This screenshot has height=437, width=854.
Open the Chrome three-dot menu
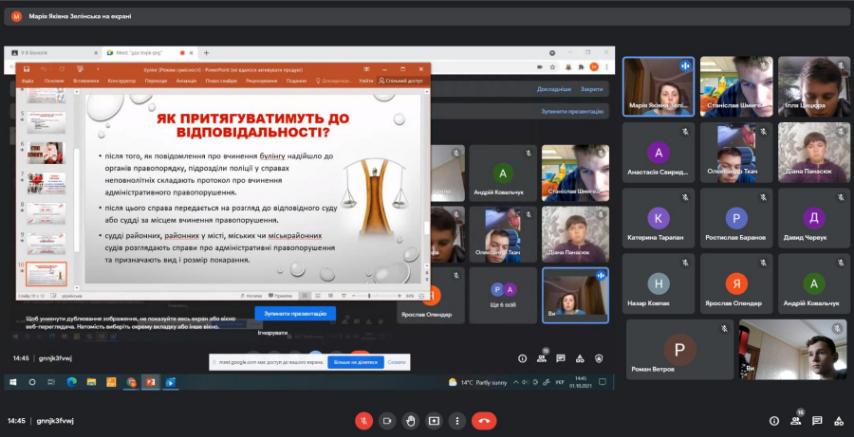tap(607, 66)
